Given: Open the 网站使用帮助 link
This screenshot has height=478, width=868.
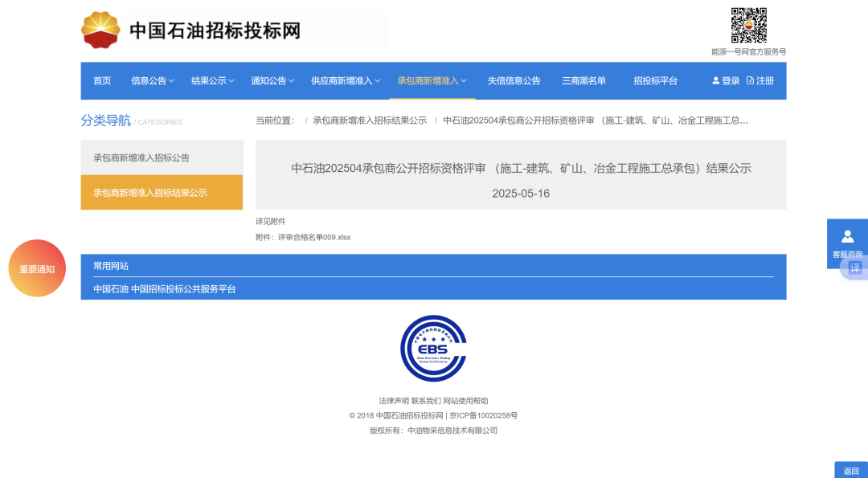Looking at the screenshot, I should [465, 401].
